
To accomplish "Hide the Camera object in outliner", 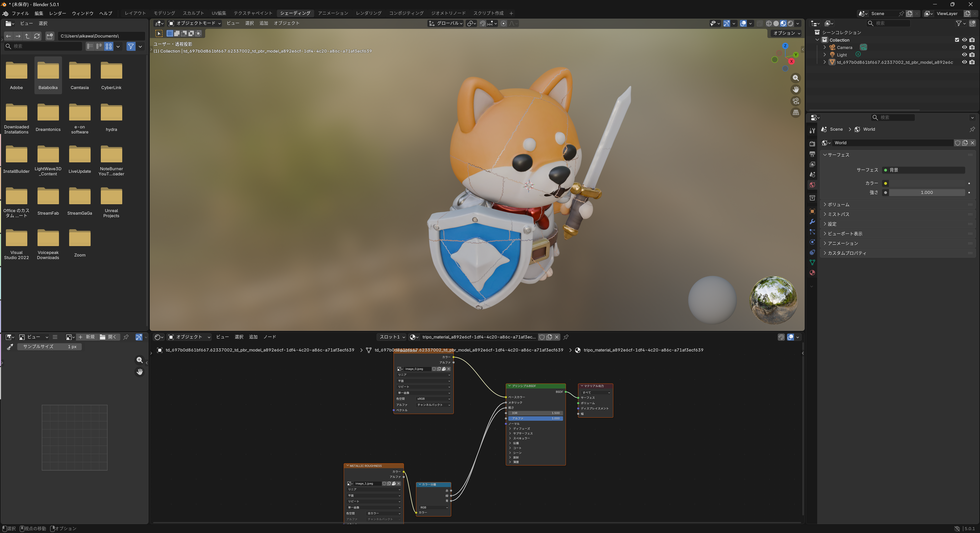I will point(964,47).
